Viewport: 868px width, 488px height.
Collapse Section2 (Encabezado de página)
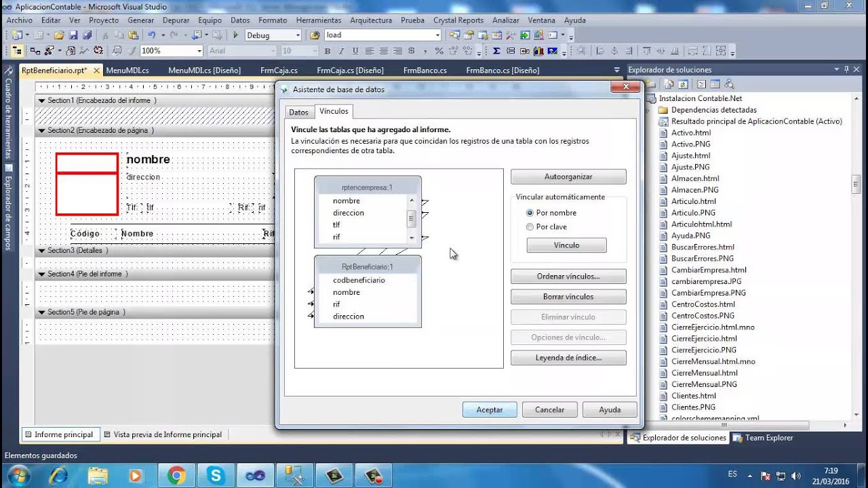41,130
